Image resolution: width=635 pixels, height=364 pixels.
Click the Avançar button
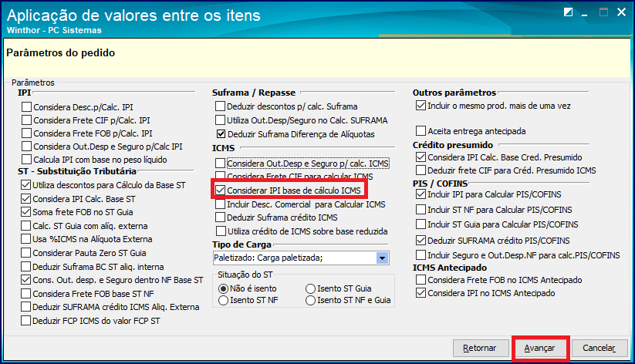(539, 349)
